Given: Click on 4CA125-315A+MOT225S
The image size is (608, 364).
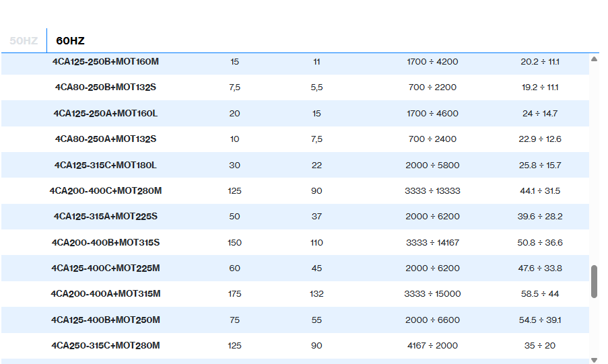Looking at the screenshot, I should click(x=106, y=217).
